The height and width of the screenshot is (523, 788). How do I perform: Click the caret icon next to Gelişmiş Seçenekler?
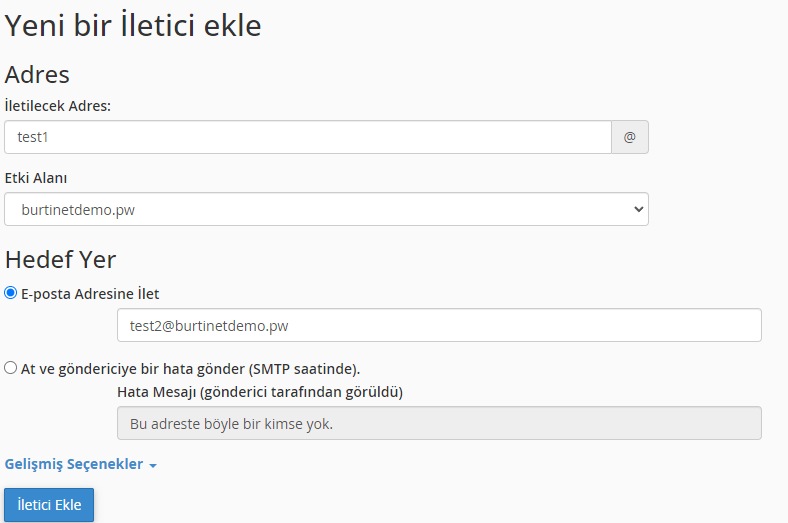[x=153, y=465]
